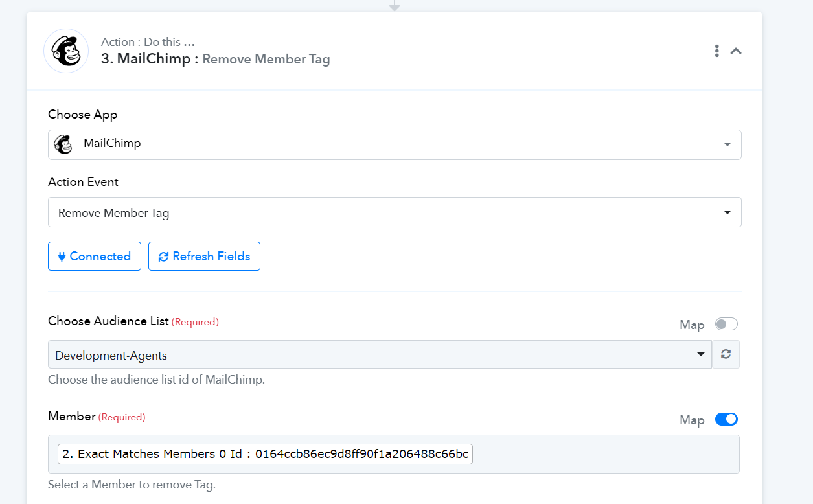Refresh the audience list options

pos(726,354)
